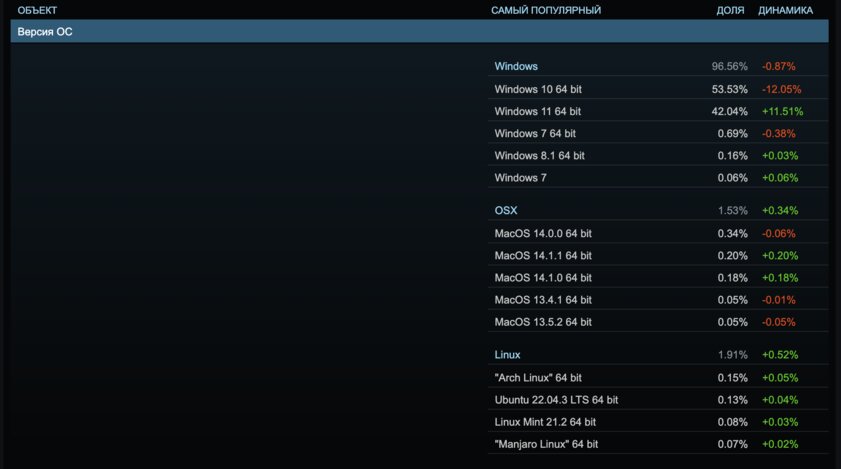Open the OSX category link

point(506,210)
